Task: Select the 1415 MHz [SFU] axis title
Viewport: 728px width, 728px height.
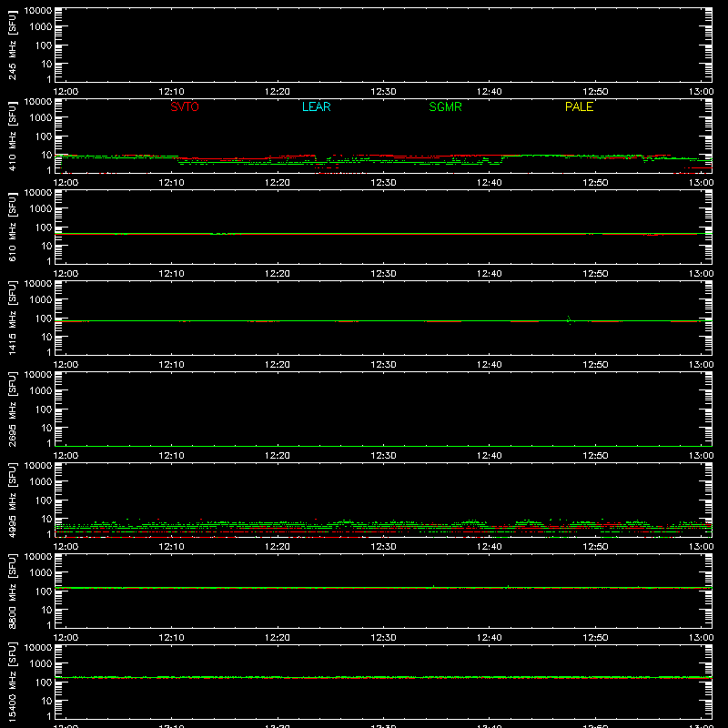Action: pyautogui.click(x=13, y=318)
